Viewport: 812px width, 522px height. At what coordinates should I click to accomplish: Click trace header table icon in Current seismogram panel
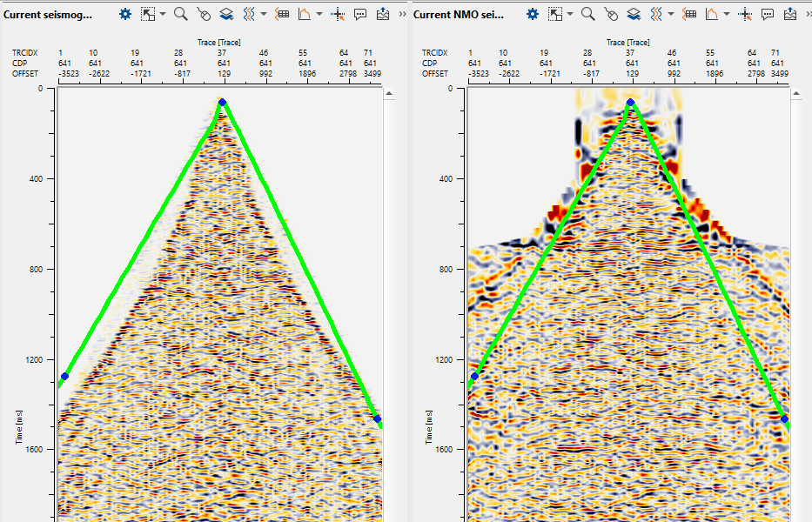[x=281, y=14]
